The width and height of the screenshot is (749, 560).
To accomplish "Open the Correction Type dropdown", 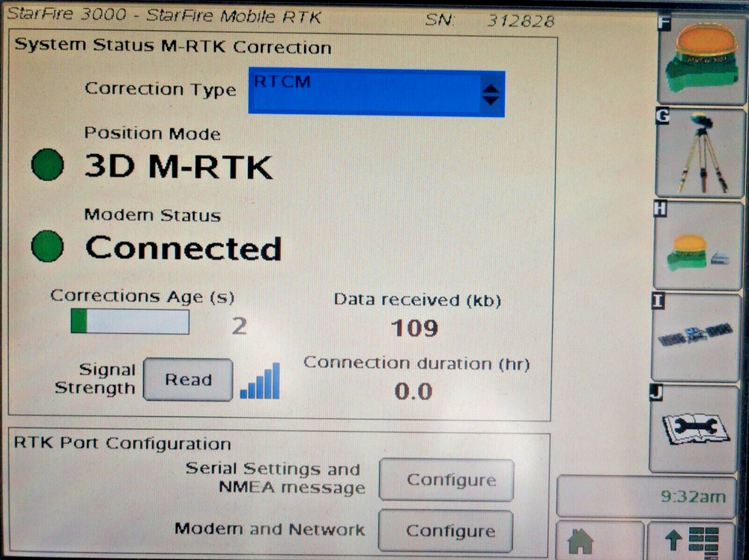I will (374, 91).
